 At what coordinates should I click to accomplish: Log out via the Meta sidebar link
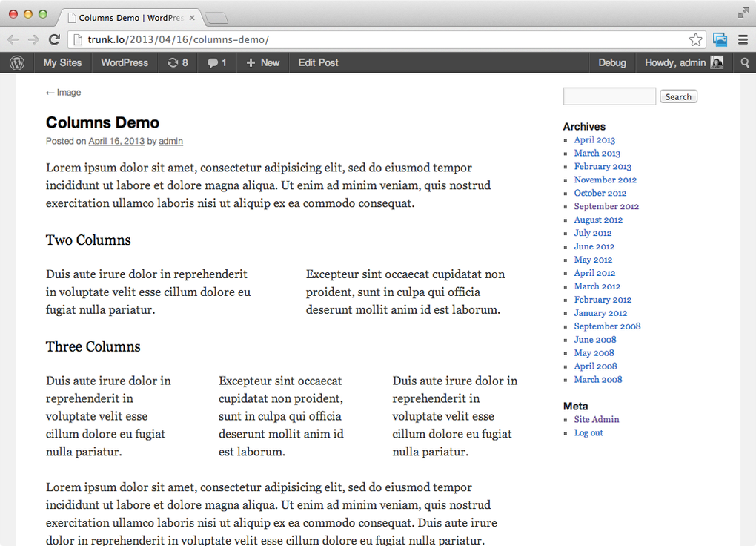pos(588,432)
